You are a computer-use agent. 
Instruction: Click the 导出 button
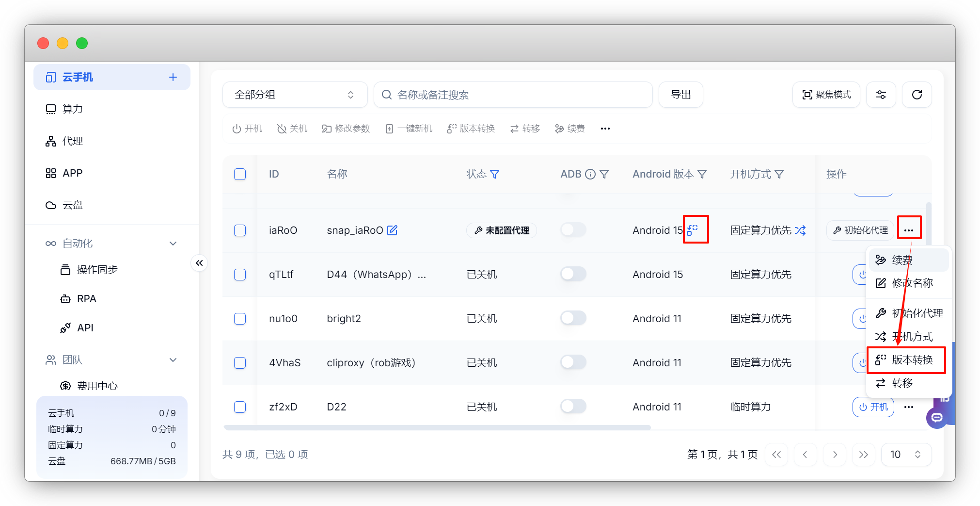coord(680,95)
